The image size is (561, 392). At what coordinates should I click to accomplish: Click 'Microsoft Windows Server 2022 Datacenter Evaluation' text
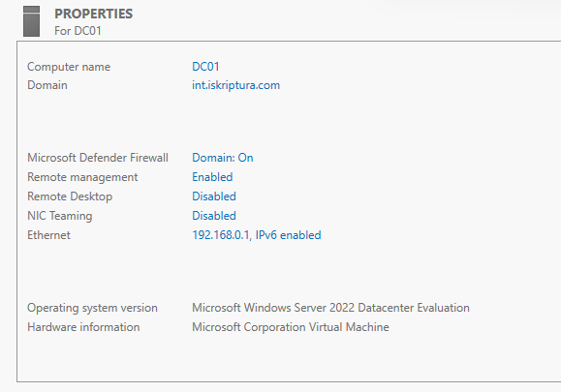click(330, 308)
